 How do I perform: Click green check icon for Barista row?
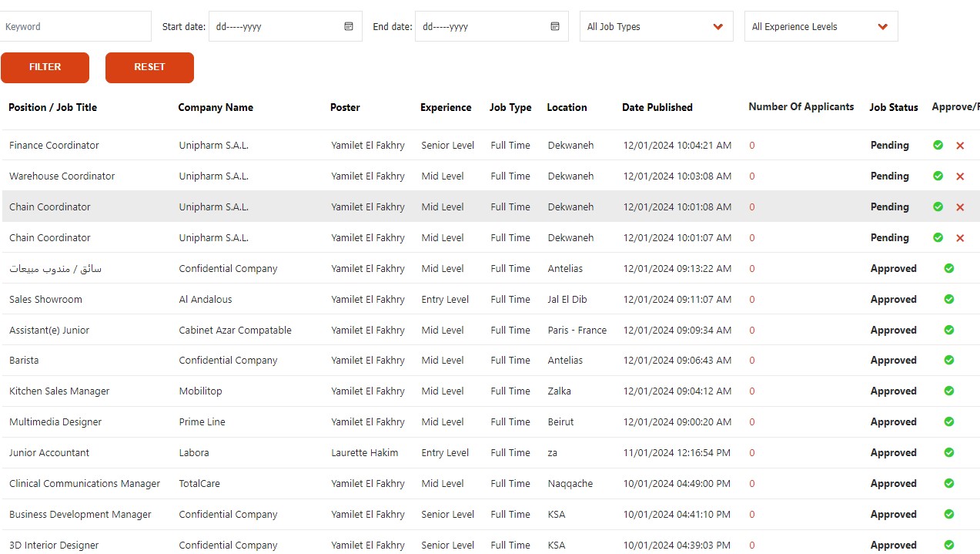(949, 360)
